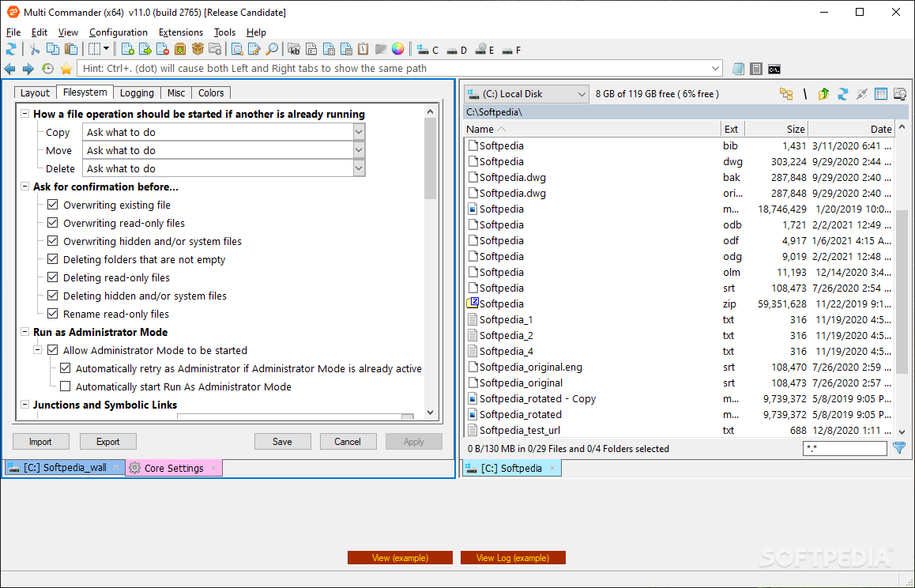Open the Extensions menu
Image resolution: width=915 pixels, height=588 pixels.
[x=181, y=32]
